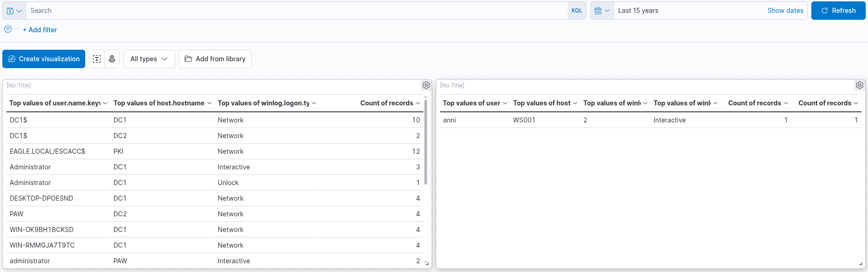Add a maps panel via toolbar icon
Viewport: 868px width, 272px height.
112,59
